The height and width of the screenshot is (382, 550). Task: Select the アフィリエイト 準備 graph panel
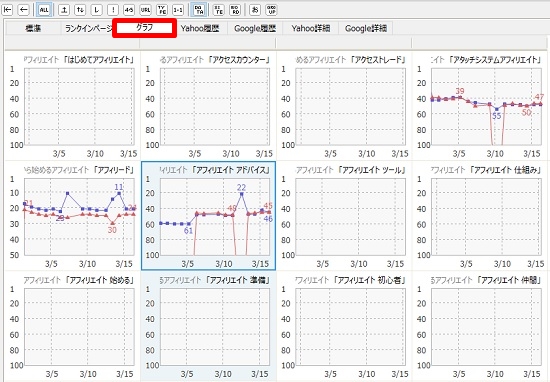pyautogui.click(x=208, y=326)
